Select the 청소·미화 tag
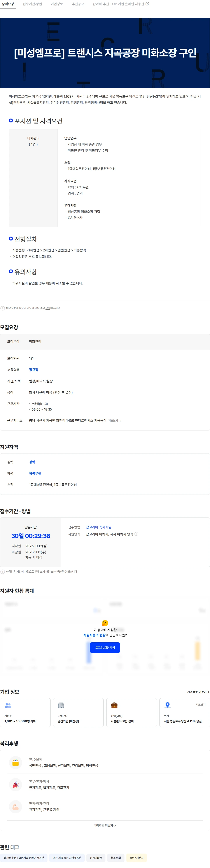 pyautogui.click(x=116, y=858)
